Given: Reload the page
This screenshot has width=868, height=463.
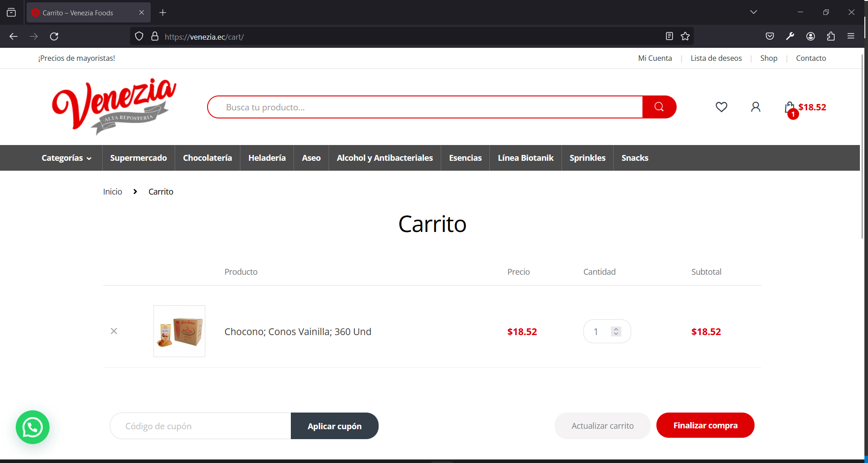Looking at the screenshot, I should [x=54, y=36].
